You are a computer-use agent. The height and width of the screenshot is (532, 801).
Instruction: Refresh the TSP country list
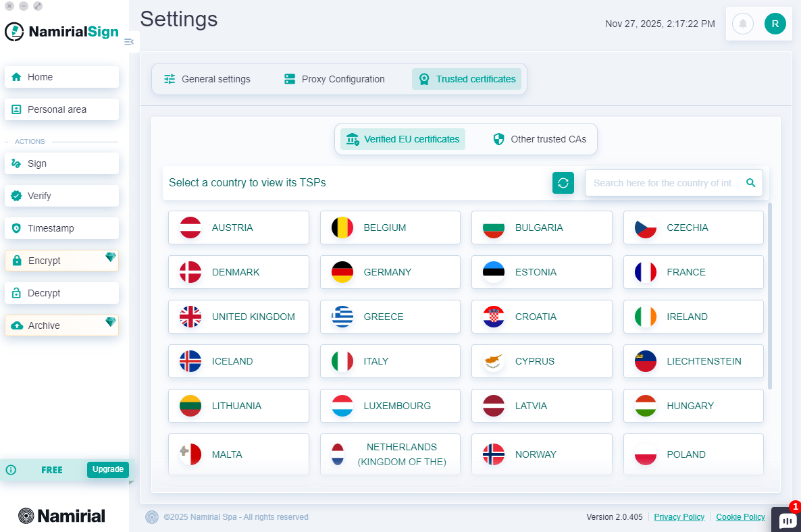563,182
